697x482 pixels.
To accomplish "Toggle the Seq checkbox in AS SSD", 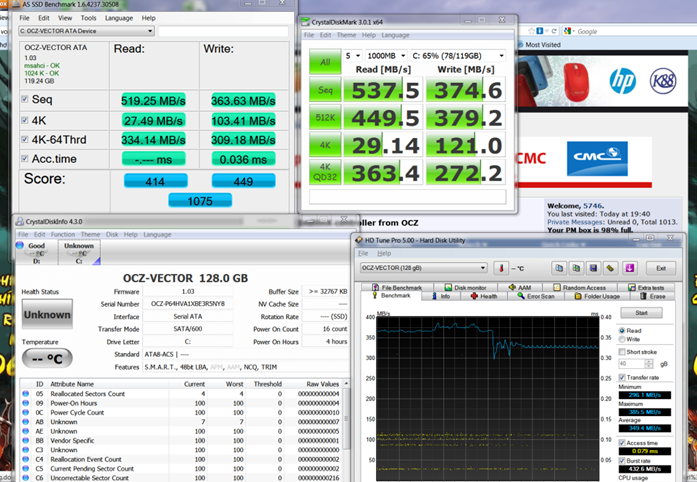I will tap(25, 99).
